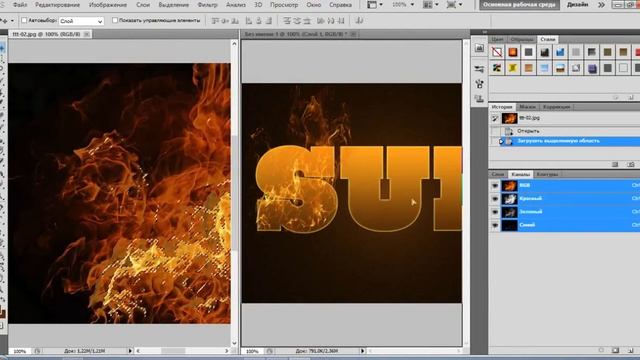Click the Красный channel thumbnail
The height and width of the screenshot is (360, 640).
(x=509, y=199)
